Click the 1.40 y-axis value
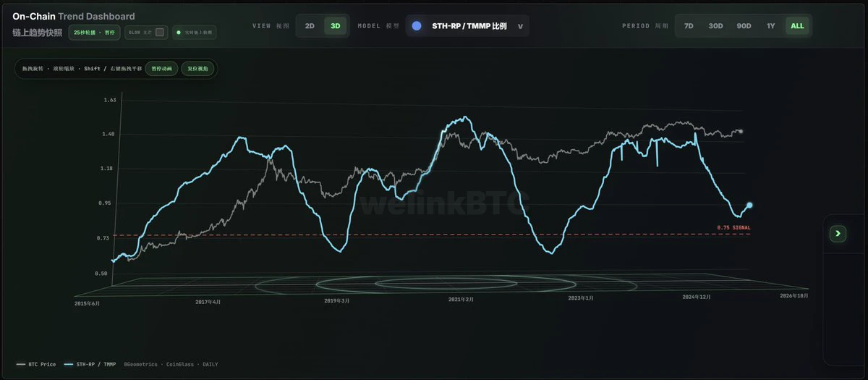The image size is (868, 380). [109, 134]
